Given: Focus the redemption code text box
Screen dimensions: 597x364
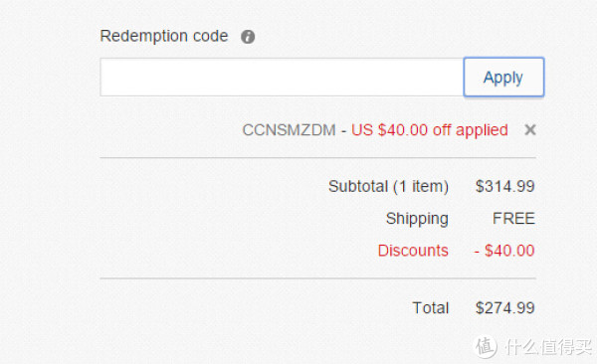Looking at the screenshot, I should 282,77.
